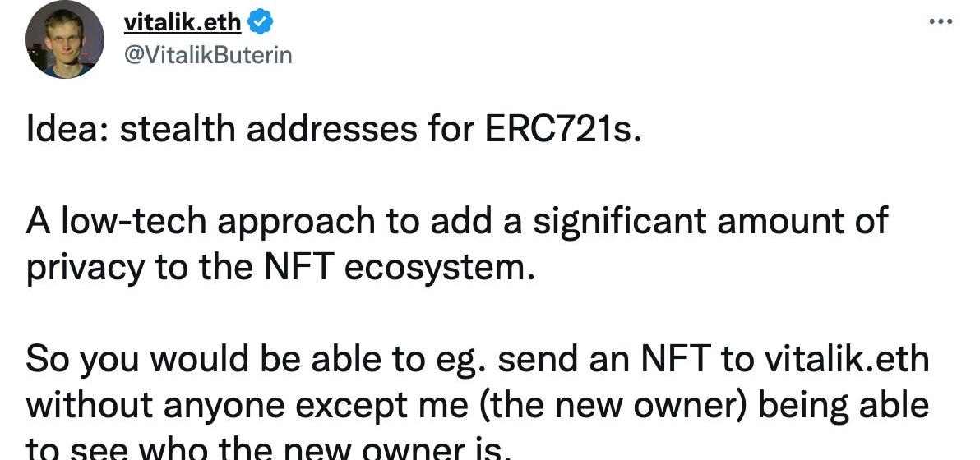Open the three-dot more options menu

point(941,22)
